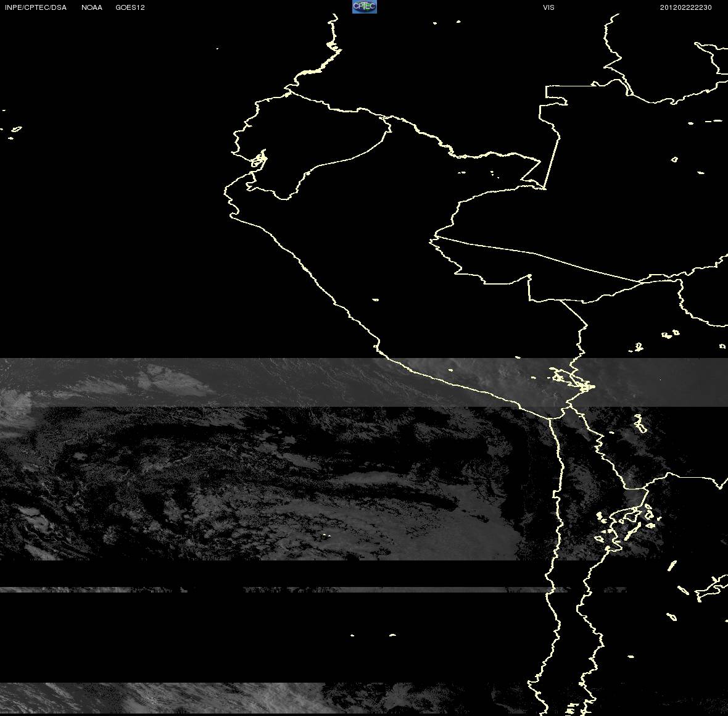Click the CPTEC logo at top center

(365, 7)
